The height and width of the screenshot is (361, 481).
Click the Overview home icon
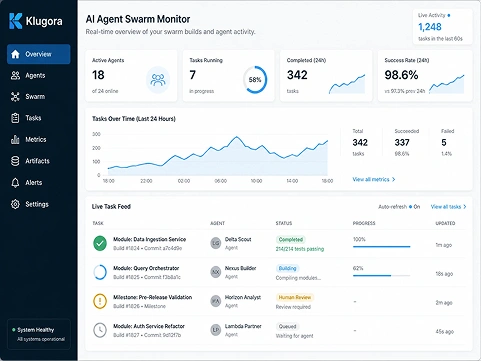[15, 54]
